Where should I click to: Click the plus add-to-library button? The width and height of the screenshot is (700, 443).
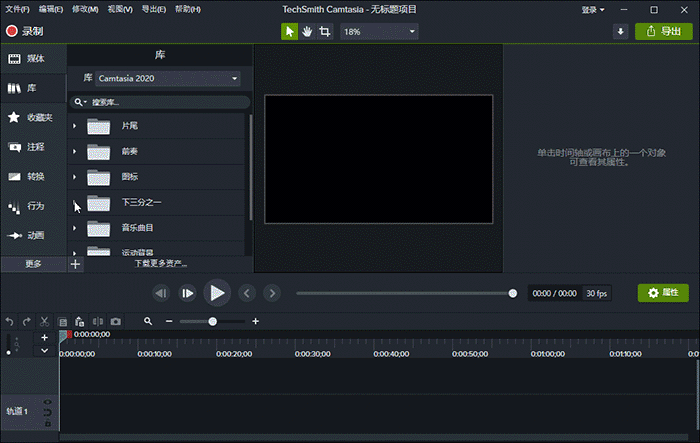point(75,264)
